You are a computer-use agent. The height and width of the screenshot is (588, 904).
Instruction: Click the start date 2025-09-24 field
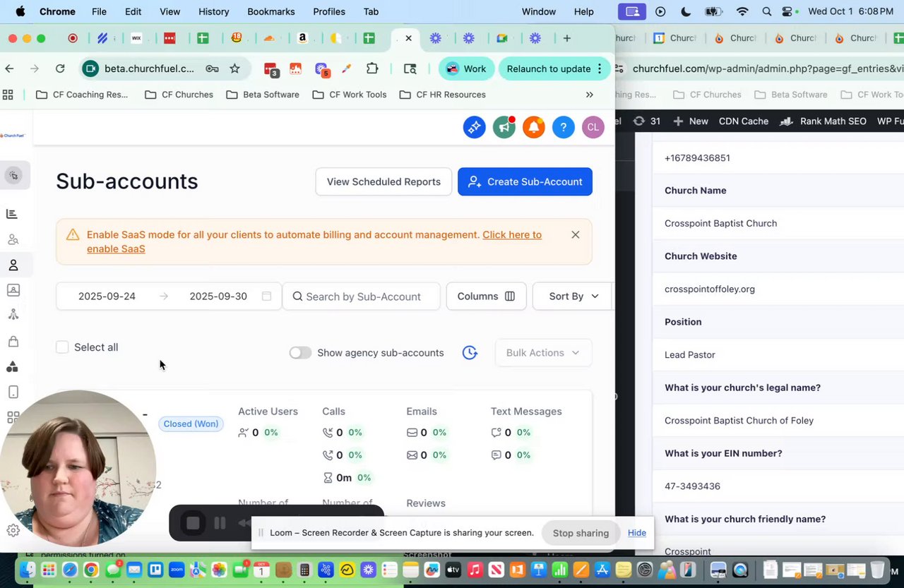107,296
